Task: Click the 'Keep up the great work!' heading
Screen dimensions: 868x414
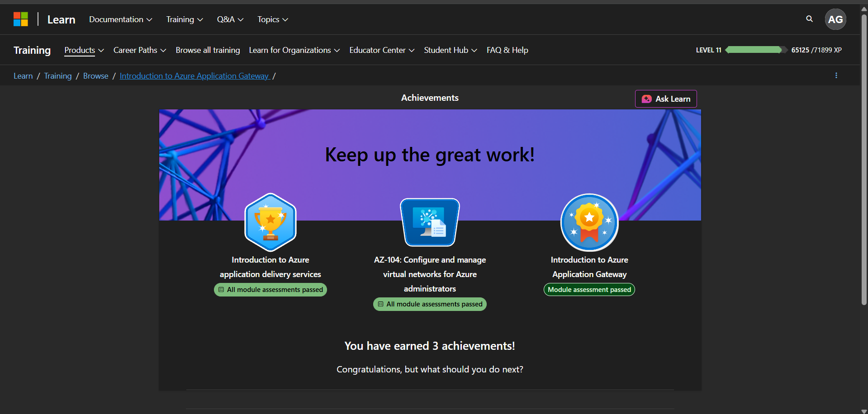Action: pos(430,155)
